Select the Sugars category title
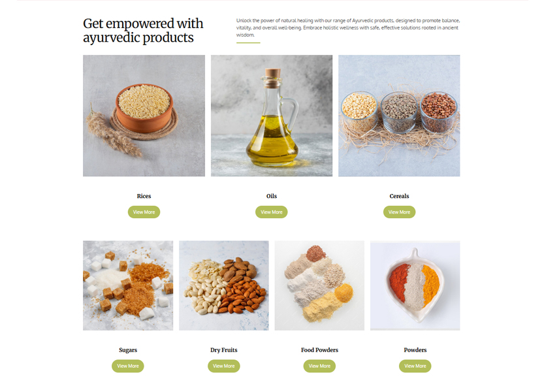Screen dimensions: 542x392 [128, 350]
